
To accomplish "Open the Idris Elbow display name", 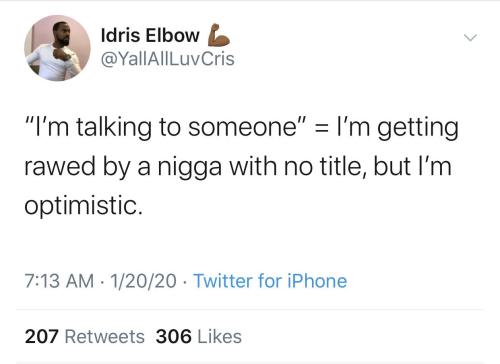I will tap(150, 35).
